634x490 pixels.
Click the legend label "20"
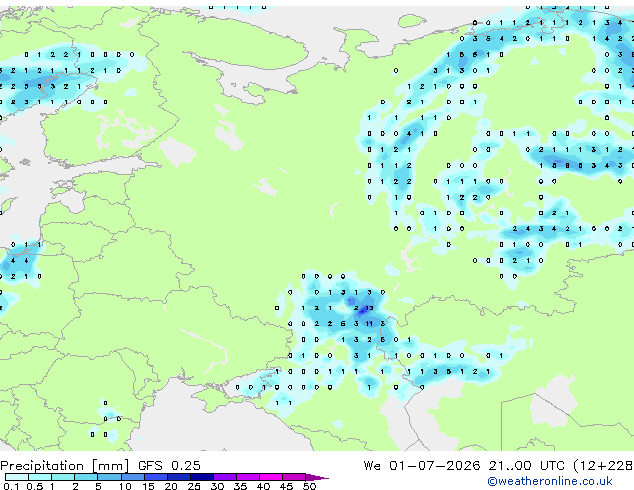171,486
